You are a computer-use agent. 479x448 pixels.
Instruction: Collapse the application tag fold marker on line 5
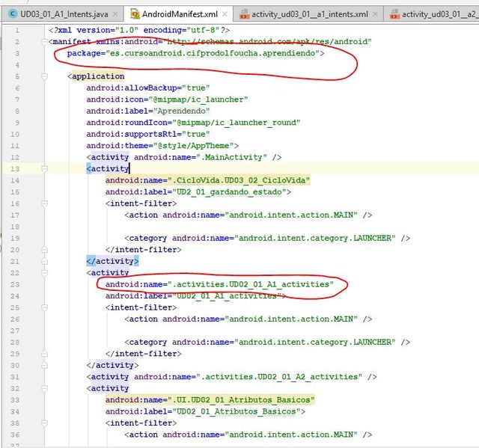coord(44,76)
